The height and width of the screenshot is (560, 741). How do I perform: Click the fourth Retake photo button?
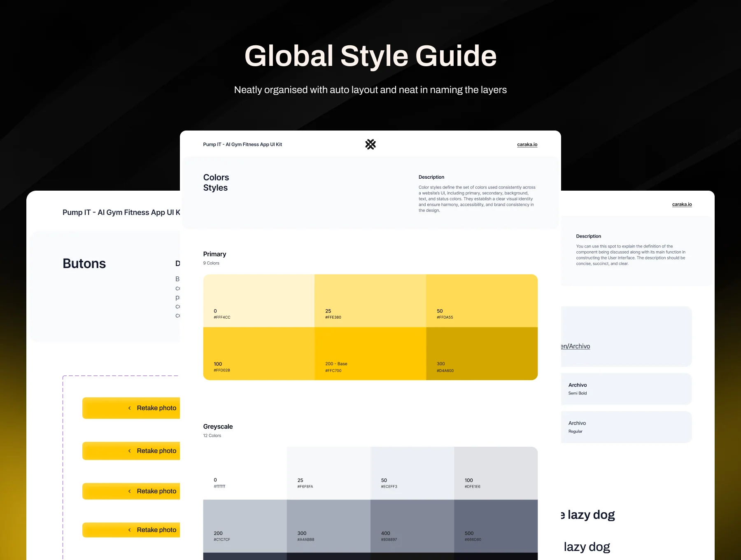pos(131,530)
